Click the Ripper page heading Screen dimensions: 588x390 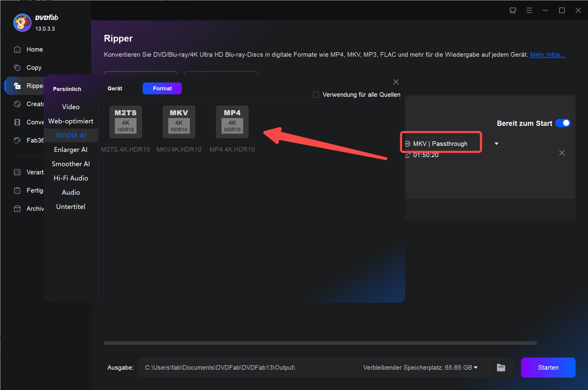pyautogui.click(x=118, y=39)
